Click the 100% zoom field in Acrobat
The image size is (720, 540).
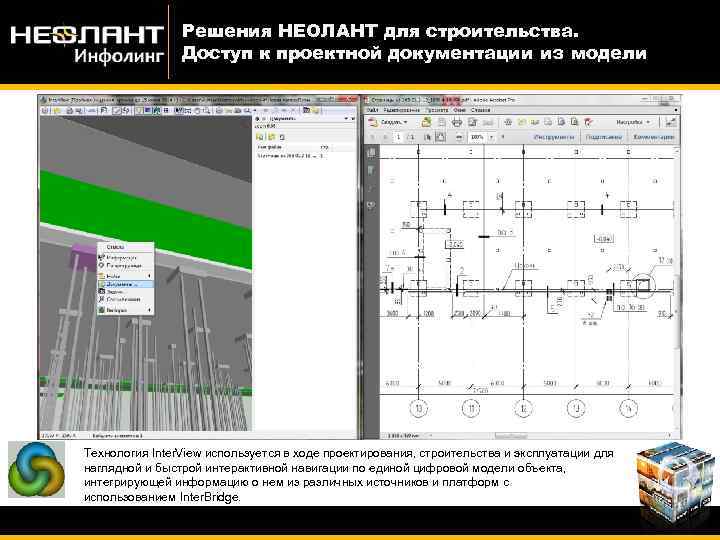click(x=478, y=137)
